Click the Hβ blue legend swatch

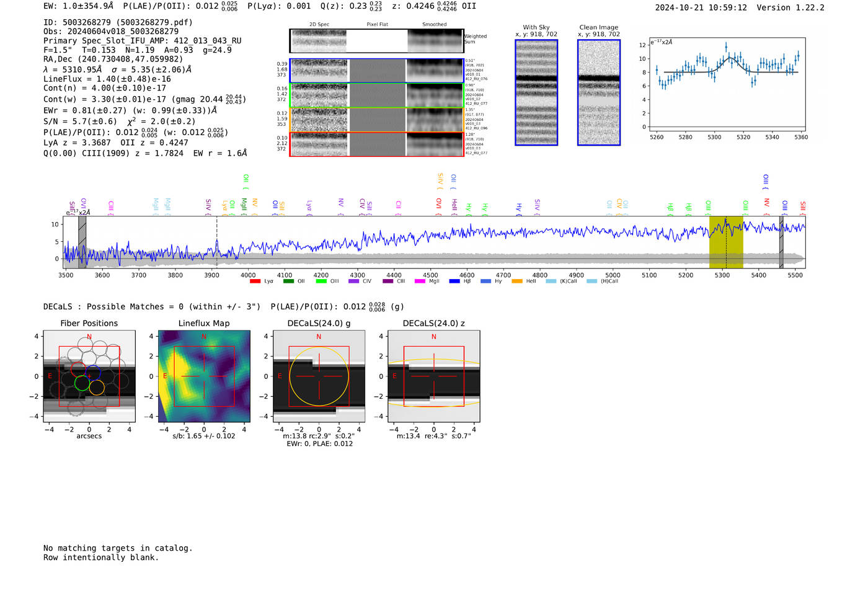pos(454,282)
